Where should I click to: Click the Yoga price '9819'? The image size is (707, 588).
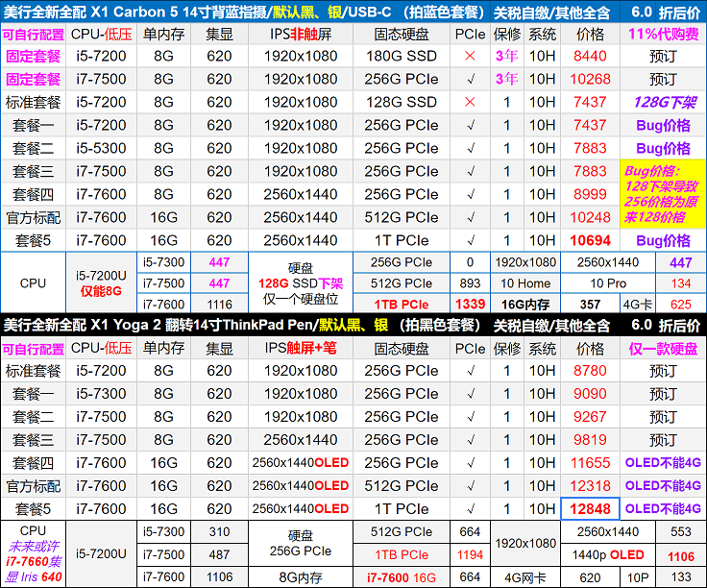[590, 440]
